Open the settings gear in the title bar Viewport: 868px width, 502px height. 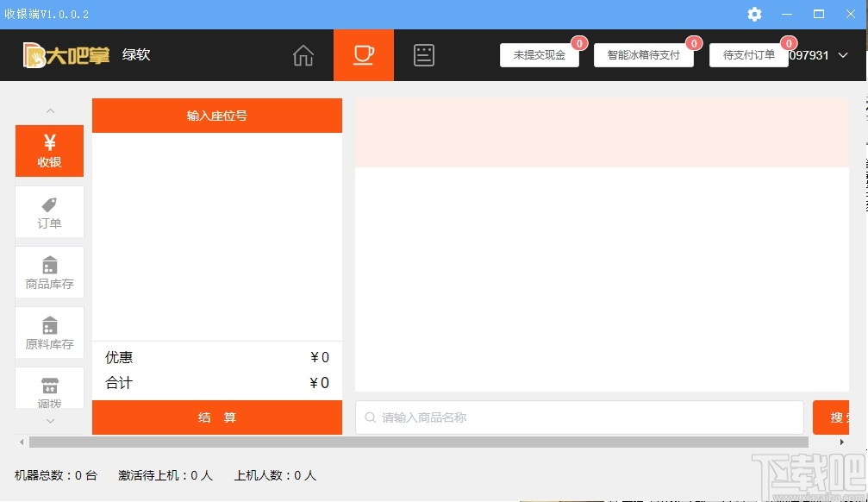pyautogui.click(x=754, y=14)
